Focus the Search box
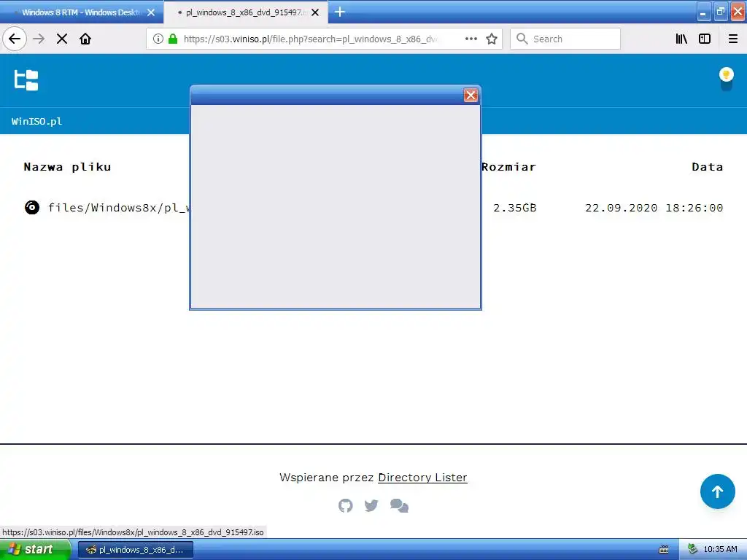Image resolution: width=747 pixels, height=560 pixels. (x=565, y=39)
